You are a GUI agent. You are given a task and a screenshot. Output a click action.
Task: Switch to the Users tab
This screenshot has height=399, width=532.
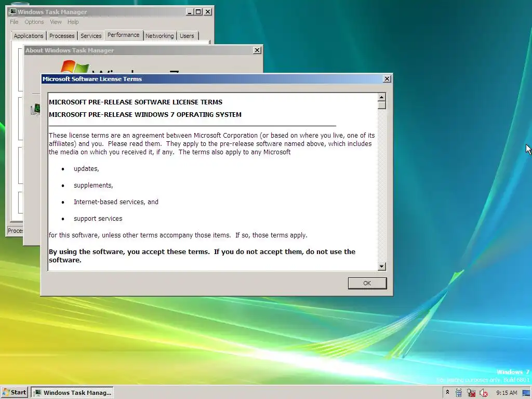[187, 36]
